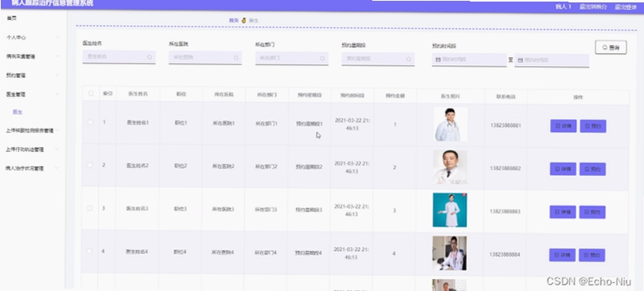The height and width of the screenshot is (291, 644).
Task: Click 病人1 user name in header
Action: pyautogui.click(x=563, y=6)
